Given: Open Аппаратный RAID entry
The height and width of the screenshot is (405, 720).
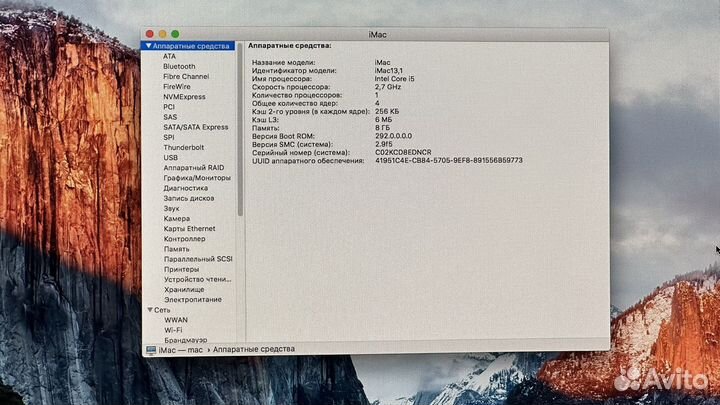Looking at the screenshot, I should click(194, 168).
